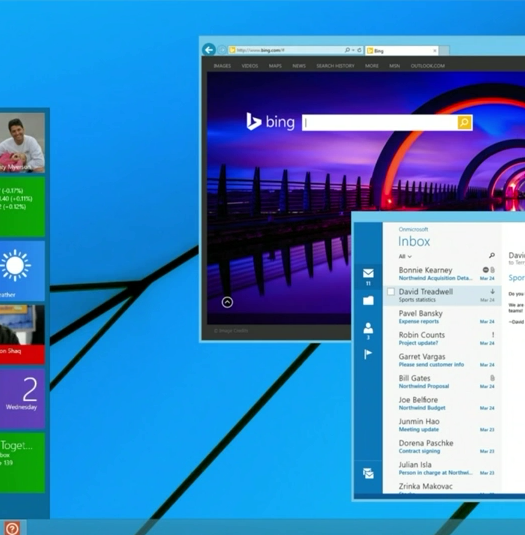Open the purple Calendar tile showing Wednesday 2

(x=22, y=399)
